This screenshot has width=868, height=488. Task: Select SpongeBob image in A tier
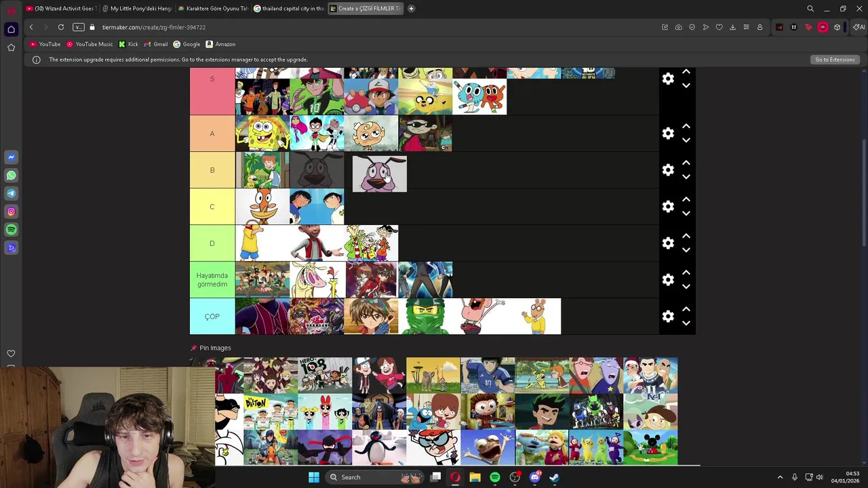click(x=262, y=134)
